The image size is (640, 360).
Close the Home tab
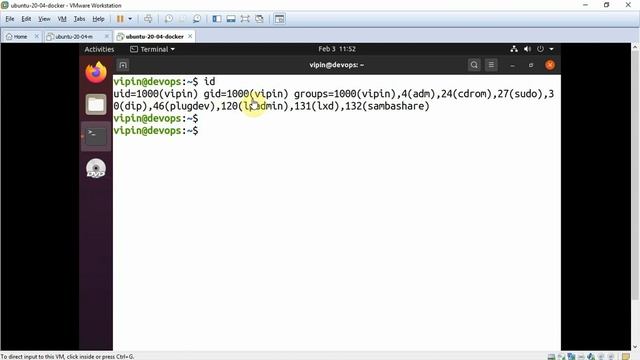click(36, 36)
